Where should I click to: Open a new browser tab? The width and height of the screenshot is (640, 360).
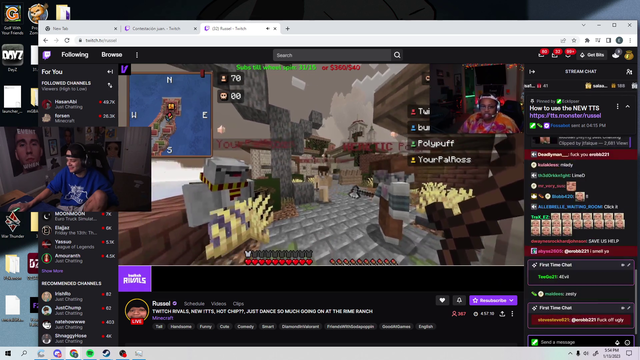tap(287, 29)
